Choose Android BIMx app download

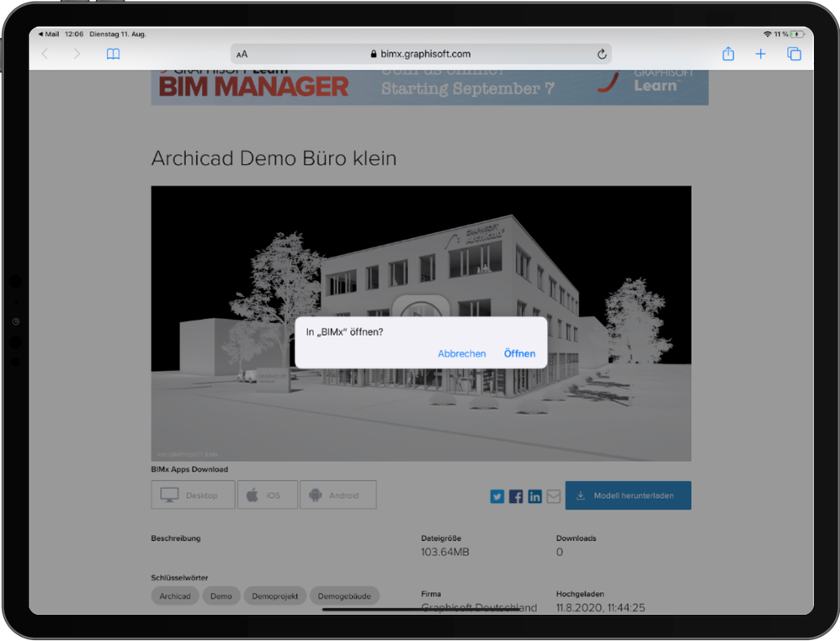(338, 495)
